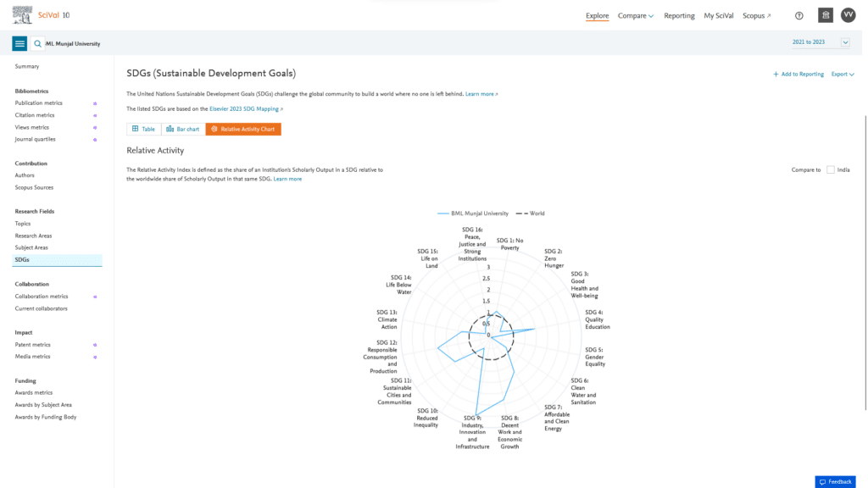Click the Elsevier tree logo
Screen dimensions: 868x488
click(22, 15)
